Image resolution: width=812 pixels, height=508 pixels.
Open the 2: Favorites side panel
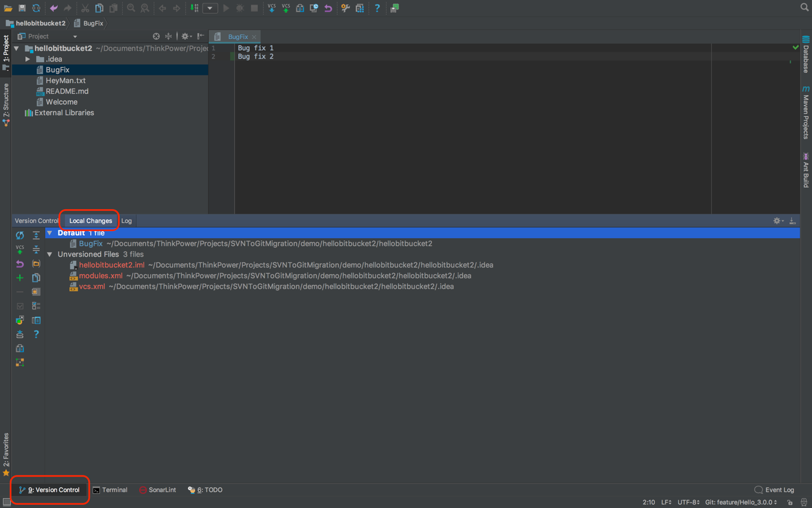[6, 454]
